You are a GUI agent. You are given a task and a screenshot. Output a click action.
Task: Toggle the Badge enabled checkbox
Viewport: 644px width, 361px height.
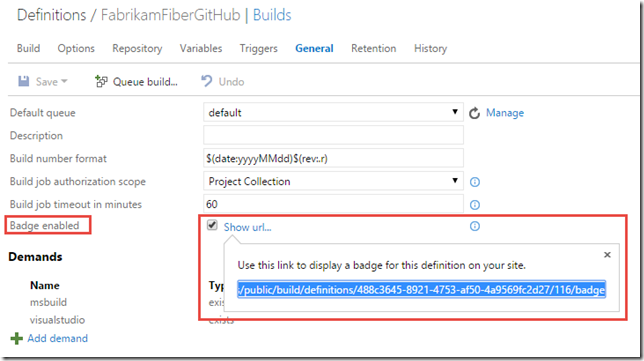pyautogui.click(x=212, y=225)
